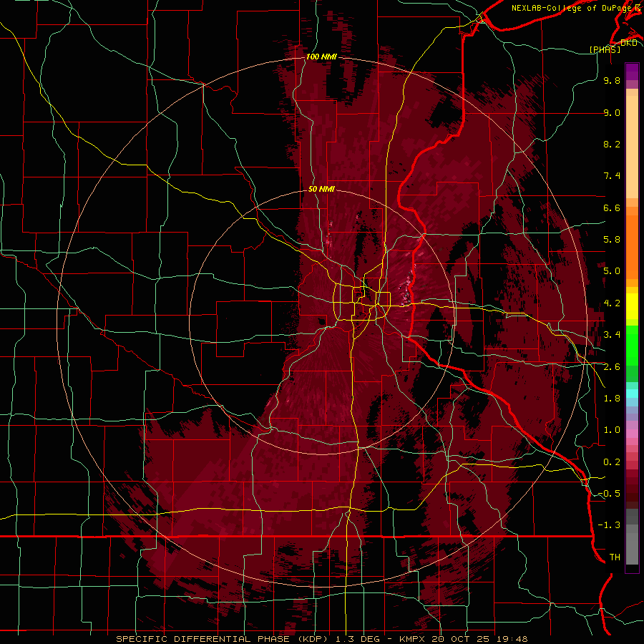The image size is (644, 644).
Task: Click the 4.2 value on color scale
Action: click(612, 303)
